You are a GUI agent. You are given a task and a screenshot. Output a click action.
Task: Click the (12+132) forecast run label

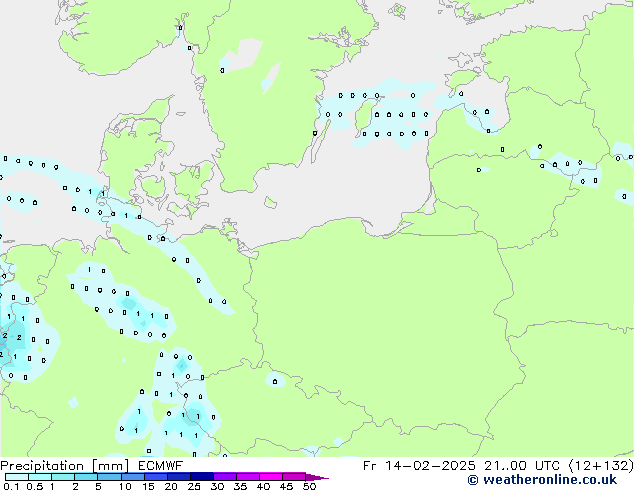(x=601, y=466)
